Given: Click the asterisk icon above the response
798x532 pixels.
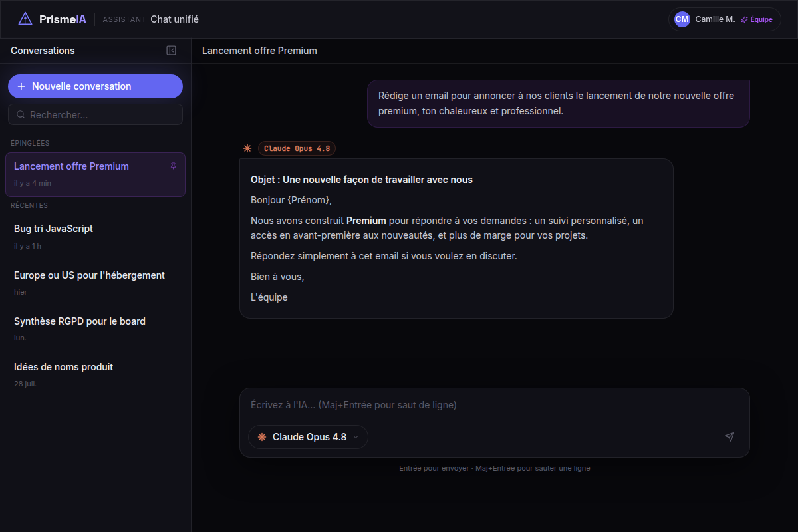Looking at the screenshot, I should point(247,148).
